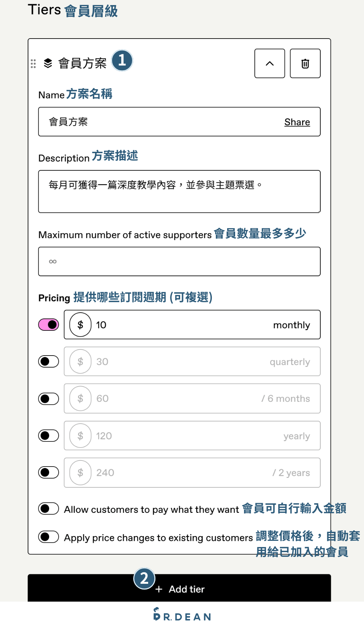Click the tier layers icon beside 會員方案
The image size is (364, 626).
coord(48,63)
